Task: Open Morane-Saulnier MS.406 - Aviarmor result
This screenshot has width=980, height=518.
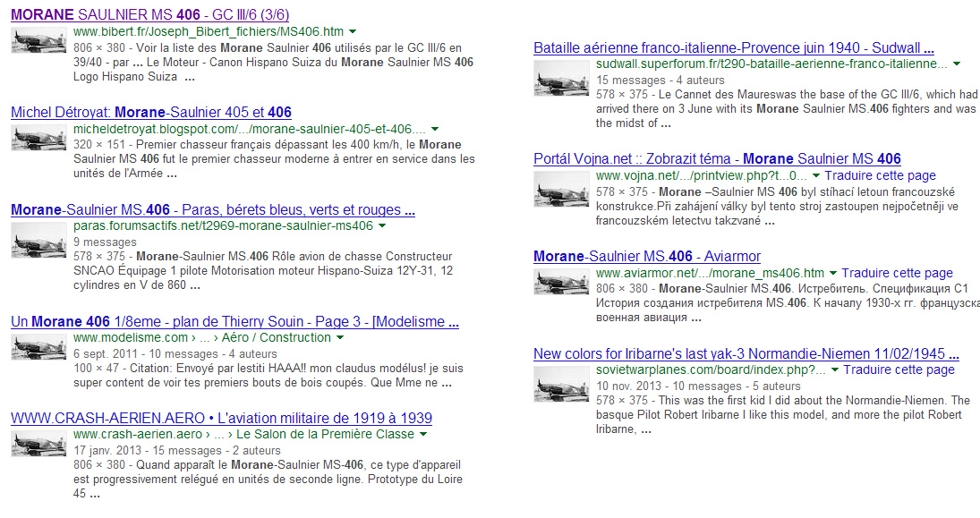Action: click(x=647, y=256)
